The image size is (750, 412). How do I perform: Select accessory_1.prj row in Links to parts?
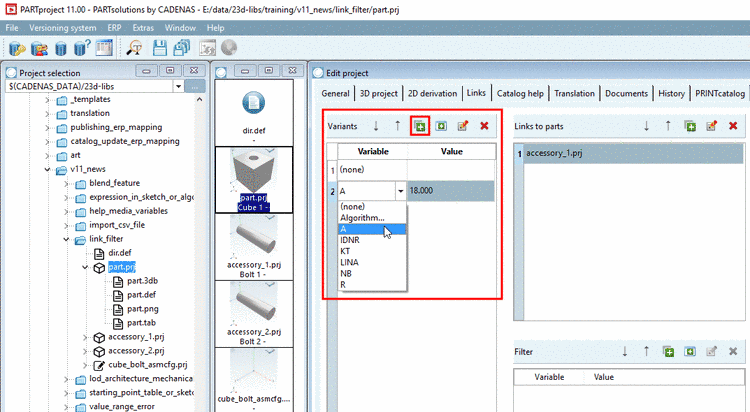(x=633, y=154)
